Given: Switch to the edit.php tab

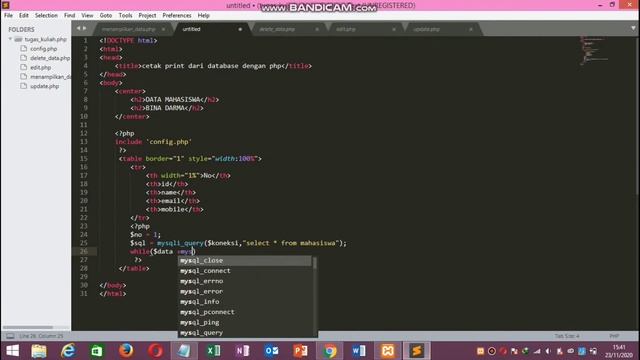Looking at the screenshot, I should 345,29.
